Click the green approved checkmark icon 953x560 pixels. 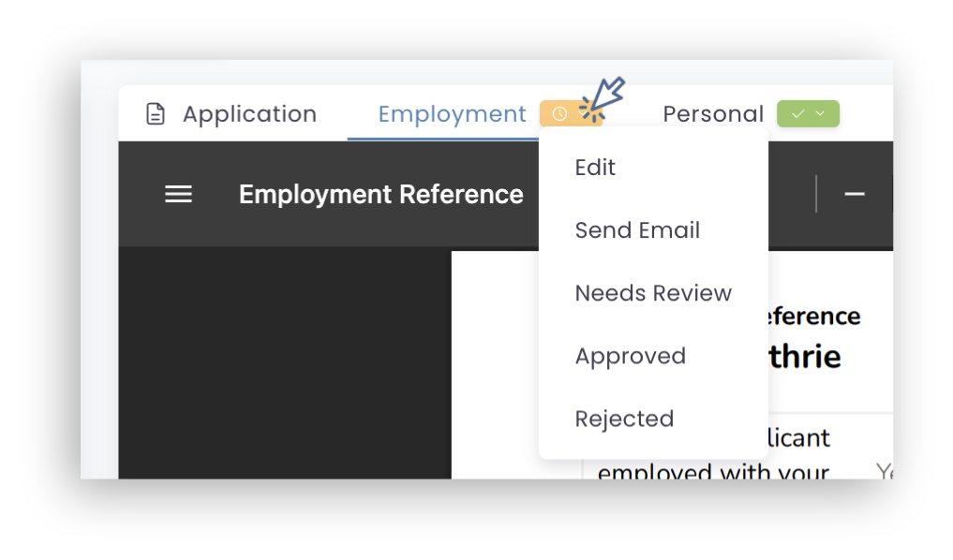(798, 113)
